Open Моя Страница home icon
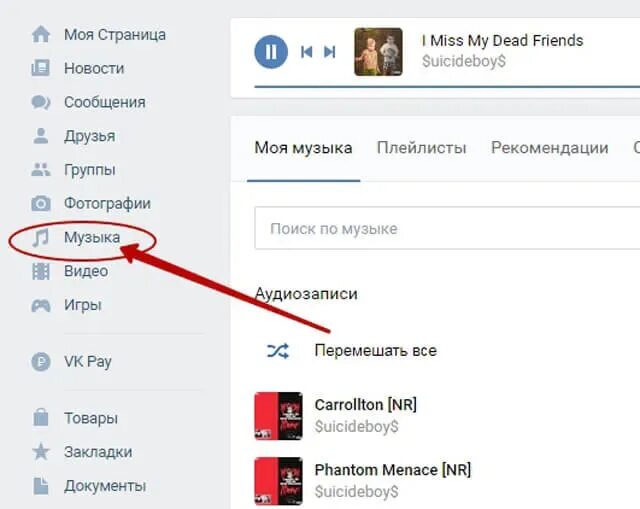Image resolution: width=640 pixels, height=509 pixels. (41, 34)
